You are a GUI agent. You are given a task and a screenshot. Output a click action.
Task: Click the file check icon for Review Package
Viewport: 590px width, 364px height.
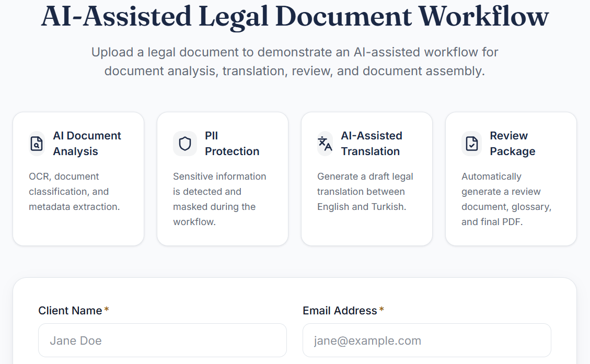point(471,144)
